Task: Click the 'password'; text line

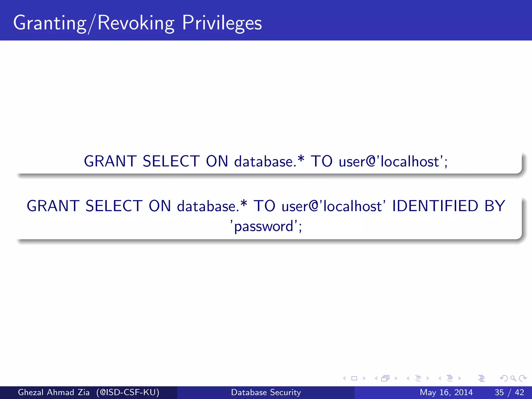Action: coord(266,226)
